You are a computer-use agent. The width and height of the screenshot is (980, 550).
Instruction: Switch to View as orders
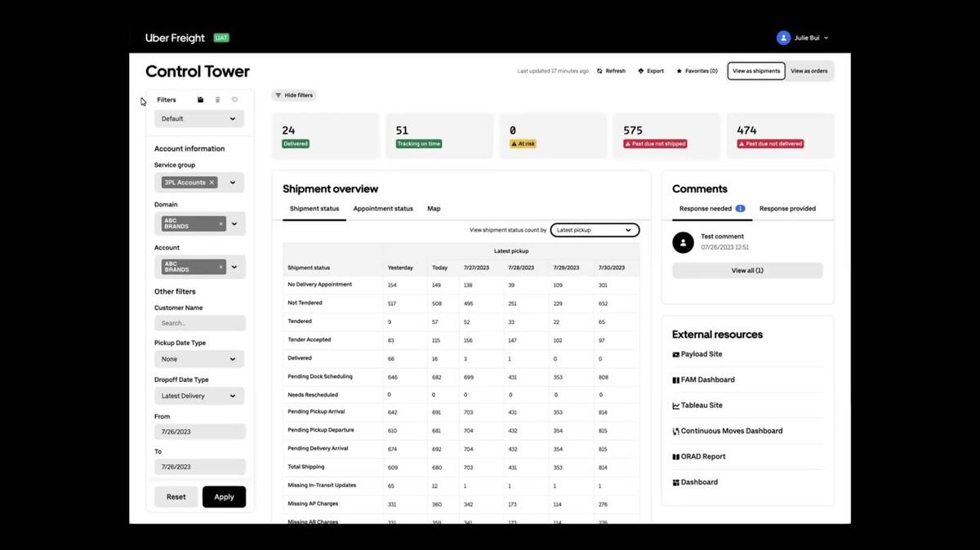tap(808, 71)
